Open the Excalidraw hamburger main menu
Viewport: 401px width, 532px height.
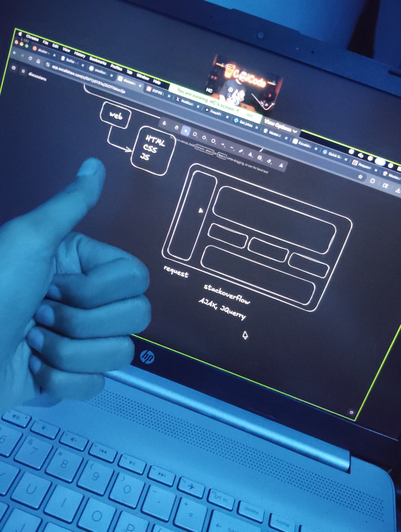pyautogui.click(x=23, y=71)
